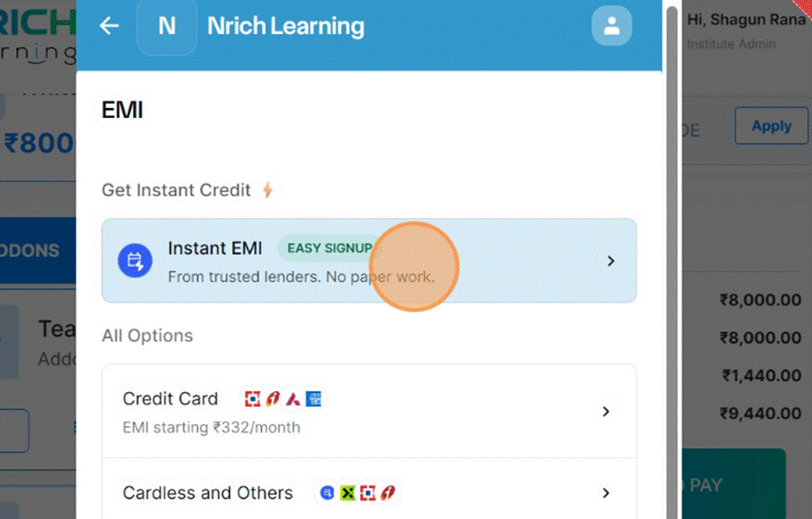
Task: Click the green X logo in Cardless and Others
Action: [347, 493]
